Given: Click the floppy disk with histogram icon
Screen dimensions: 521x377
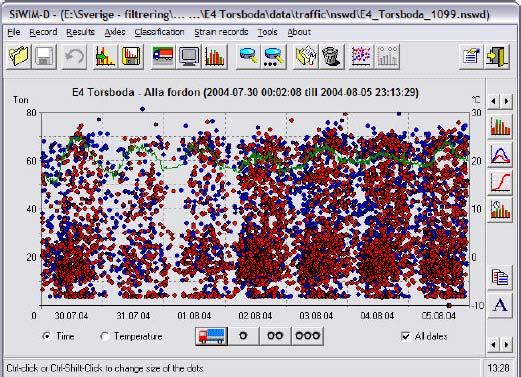Looking at the screenshot, I should pyautogui.click(x=131, y=56).
